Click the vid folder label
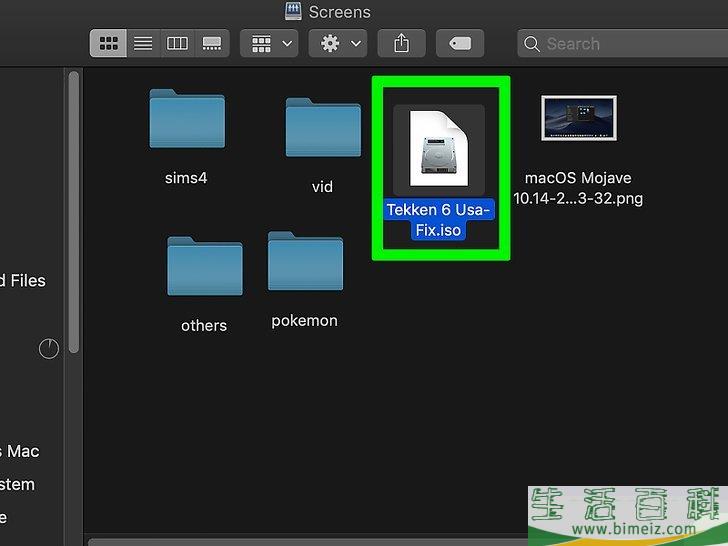This screenshot has width=728, height=546. 322,187
